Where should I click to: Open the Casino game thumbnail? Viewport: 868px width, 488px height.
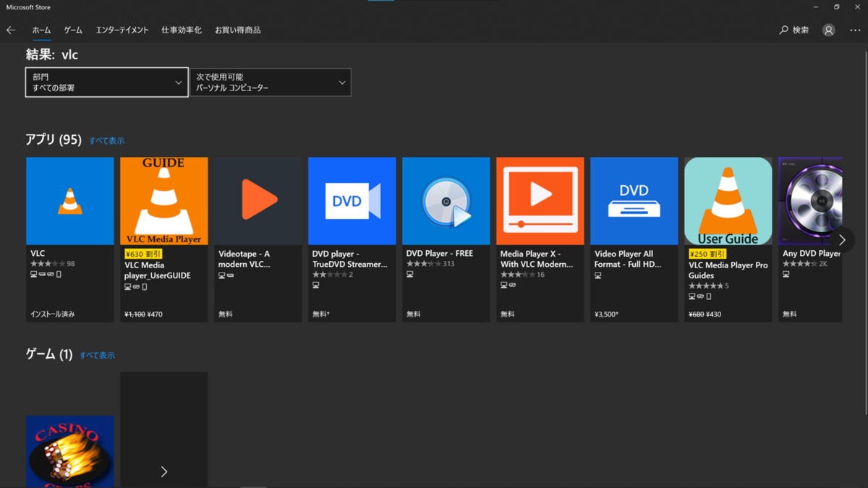(70, 452)
